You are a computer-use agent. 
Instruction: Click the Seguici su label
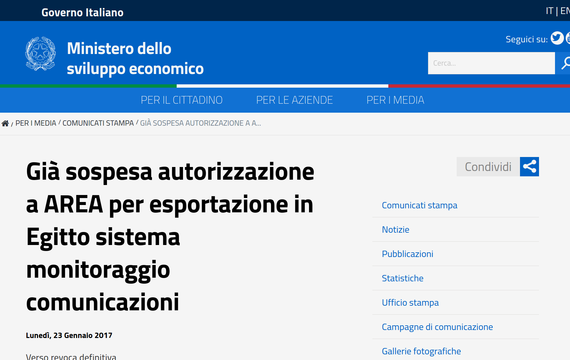(526, 39)
